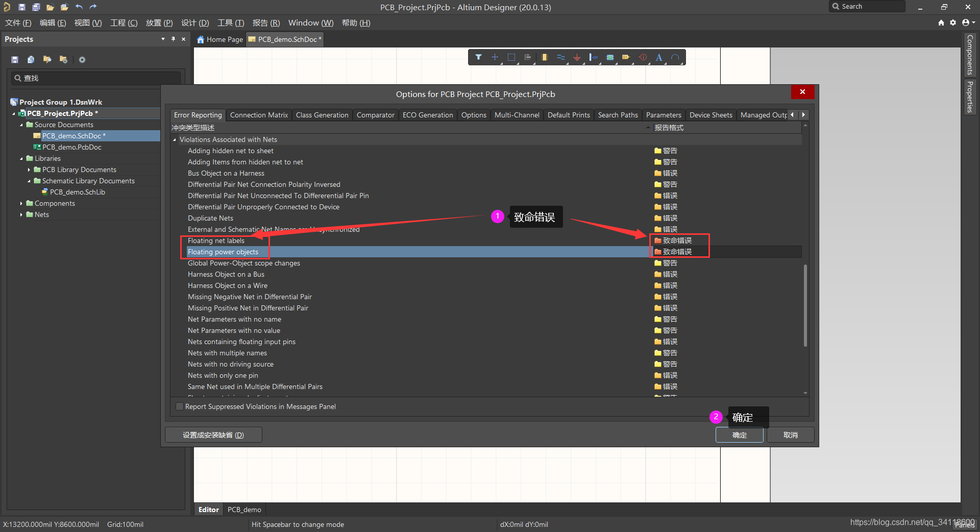Collapse the Libraries folder
The image size is (980, 532).
(x=21, y=159)
